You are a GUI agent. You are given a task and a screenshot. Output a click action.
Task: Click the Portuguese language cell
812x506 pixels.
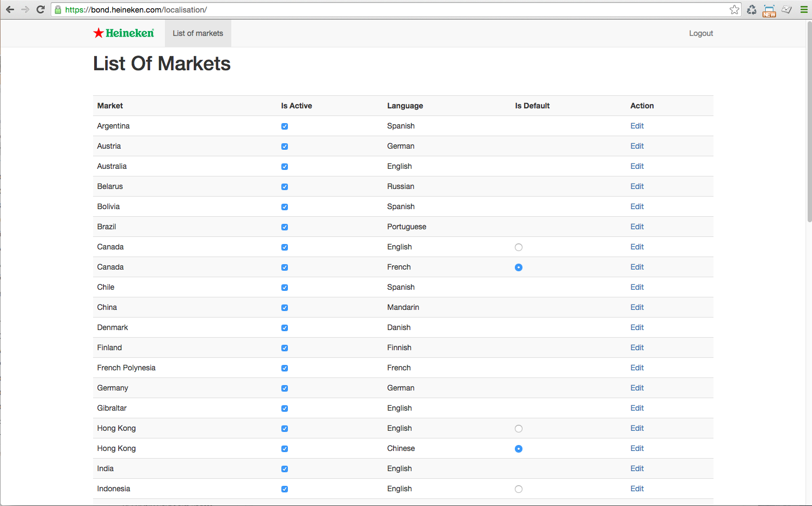click(x=407, y=227)
